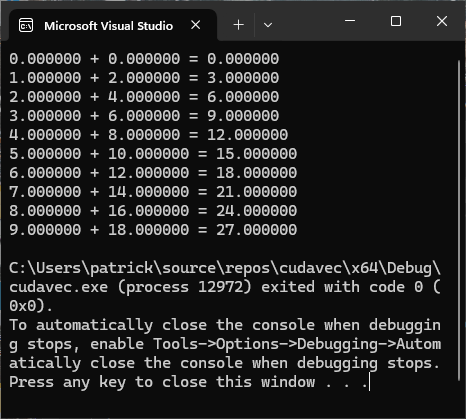The image size is (466, 419).
Task: Minimize the terminal window
Action: pos(350,21)
